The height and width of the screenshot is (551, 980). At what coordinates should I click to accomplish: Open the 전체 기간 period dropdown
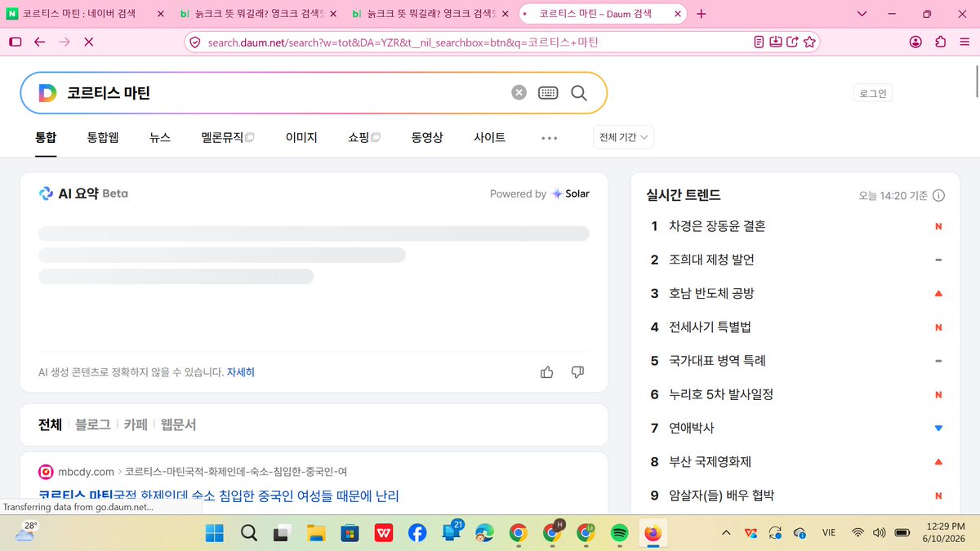point(624,137)
